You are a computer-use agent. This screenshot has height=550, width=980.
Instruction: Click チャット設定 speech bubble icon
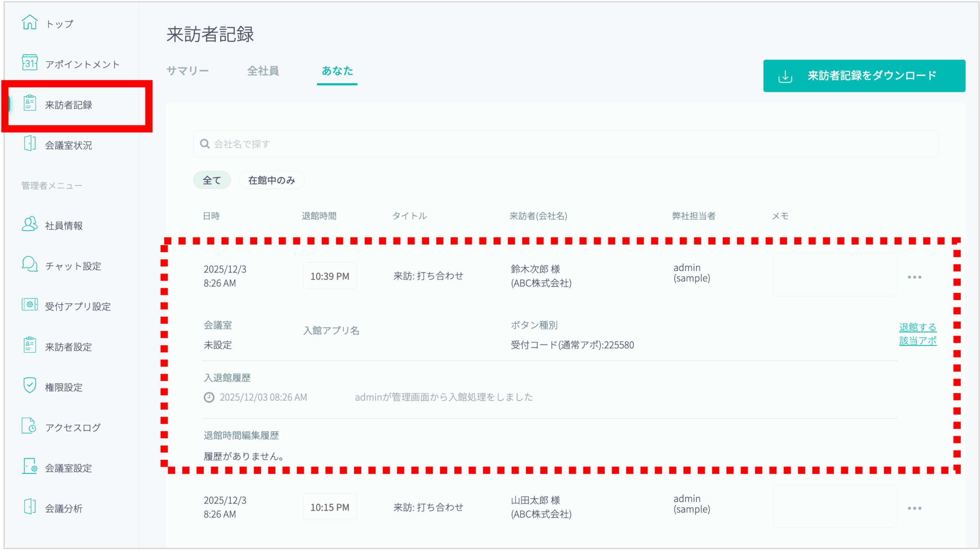coord(29,264)
